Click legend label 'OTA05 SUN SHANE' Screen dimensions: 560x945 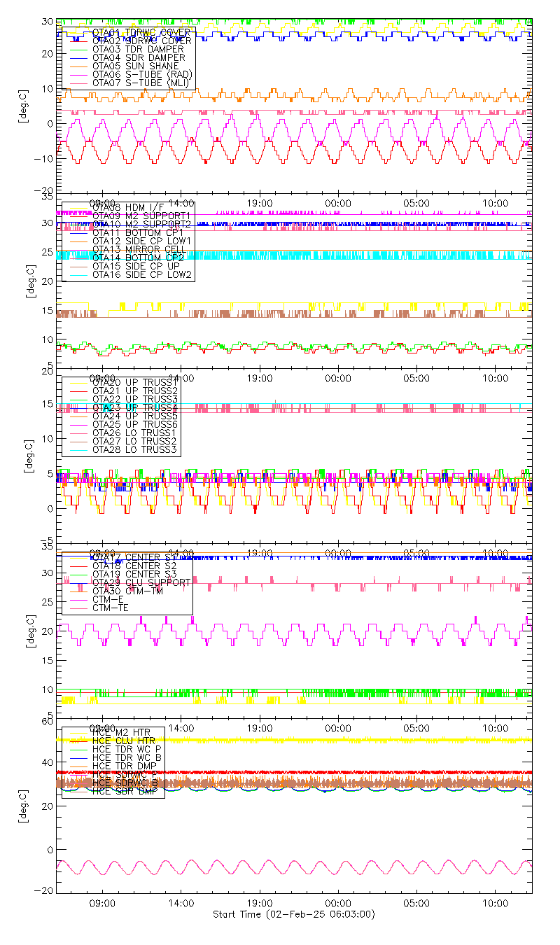136,66
